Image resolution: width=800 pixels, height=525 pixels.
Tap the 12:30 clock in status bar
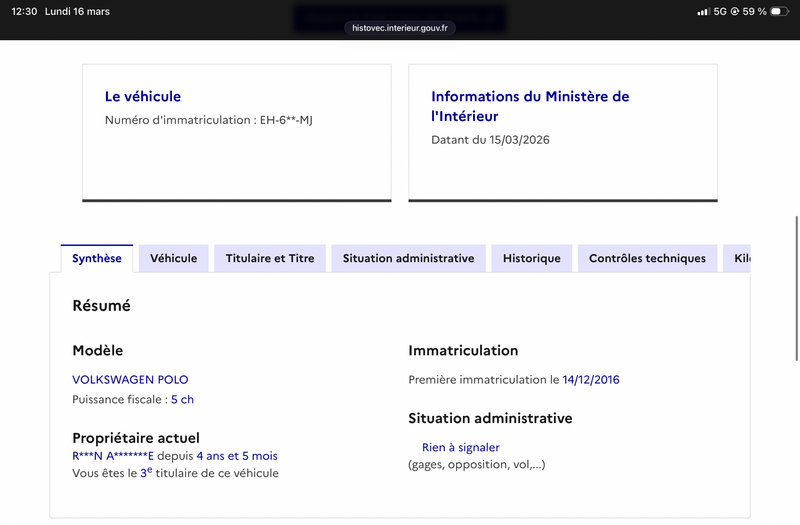pos(25,12)
